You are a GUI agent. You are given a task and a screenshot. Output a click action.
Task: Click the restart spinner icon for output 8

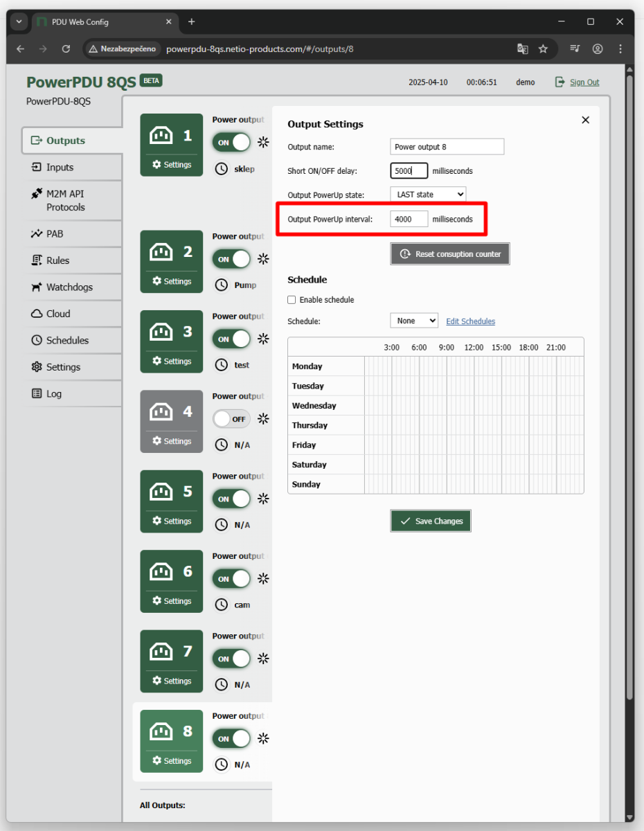click(263, 738)
